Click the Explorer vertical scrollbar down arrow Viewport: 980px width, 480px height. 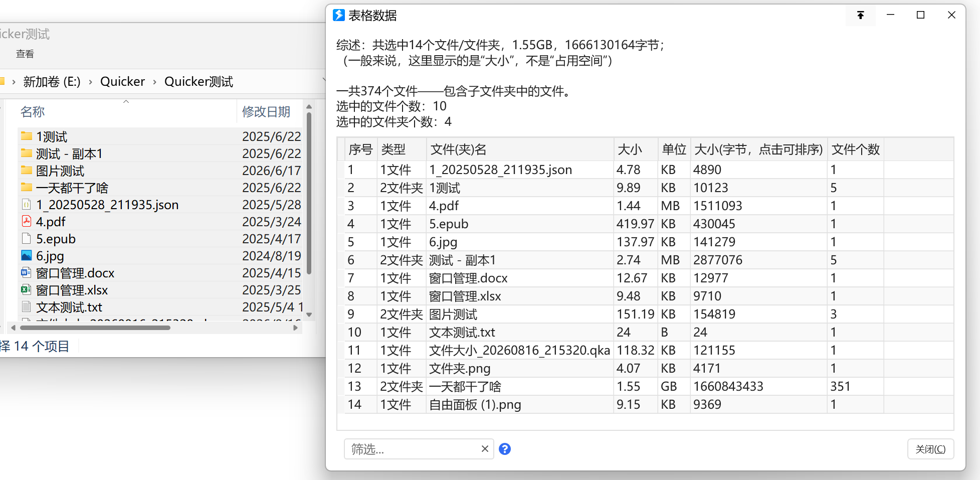click(309, 315)
